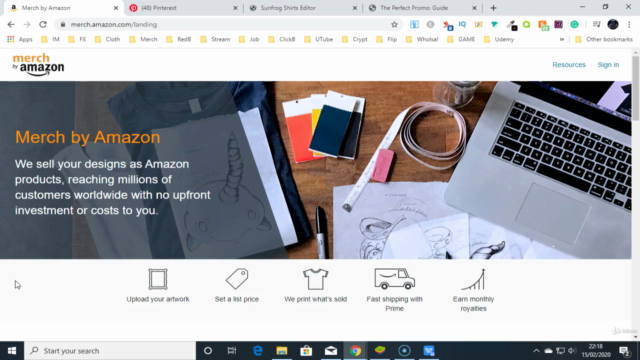Open the ClickB bookmarks folder
This screenshot has height=360, width=640.
coord(282,39)
